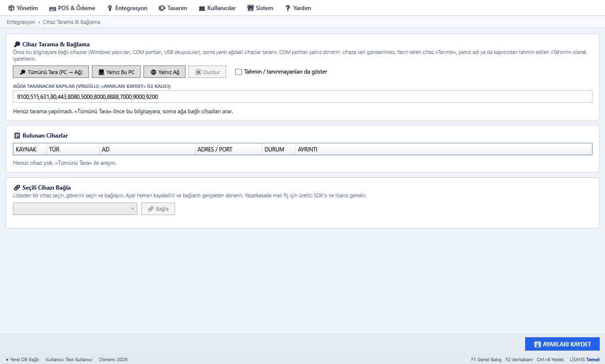605x364 pixels.
Task: Open the Sistem menu
Action: [x=260, y=8]
